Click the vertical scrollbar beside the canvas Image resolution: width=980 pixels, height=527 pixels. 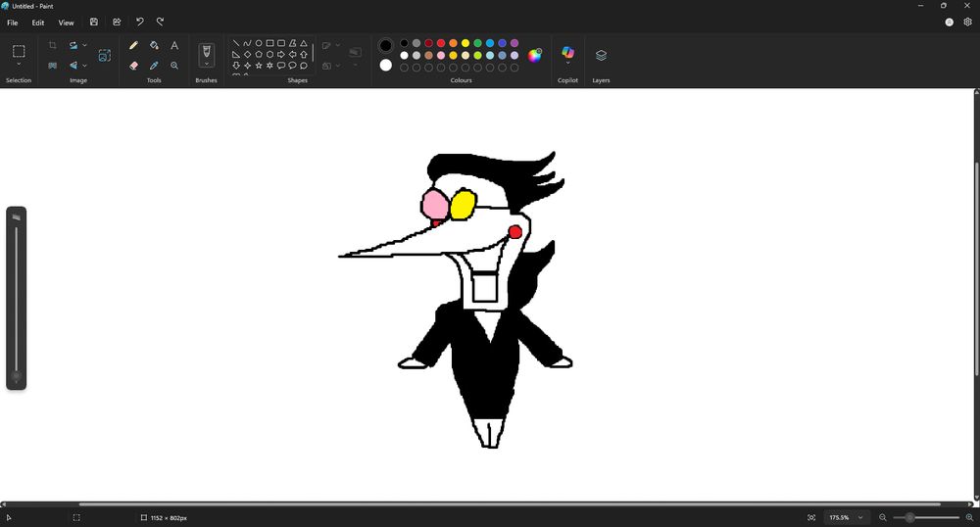click(x=976, y=268)
